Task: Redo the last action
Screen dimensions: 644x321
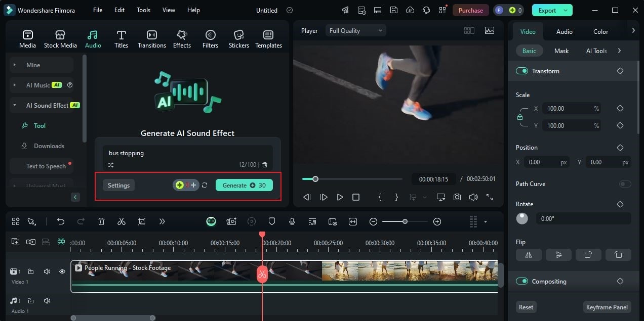Action: [x=81, y=221]
